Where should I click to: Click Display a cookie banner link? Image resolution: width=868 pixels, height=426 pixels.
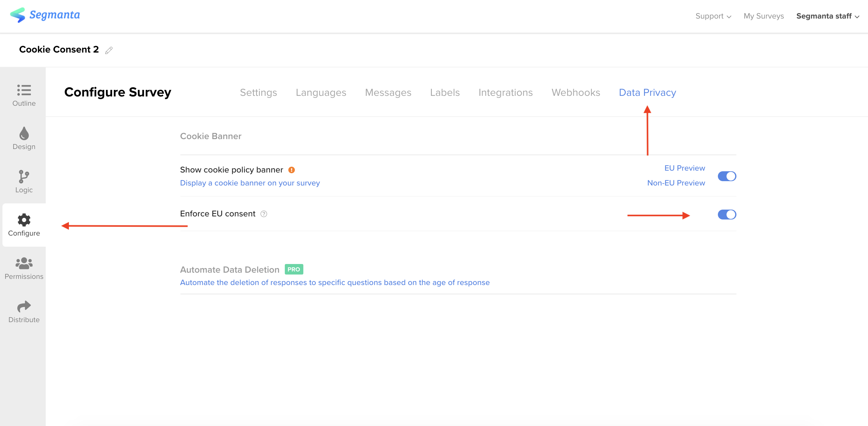tap(250, 183)
